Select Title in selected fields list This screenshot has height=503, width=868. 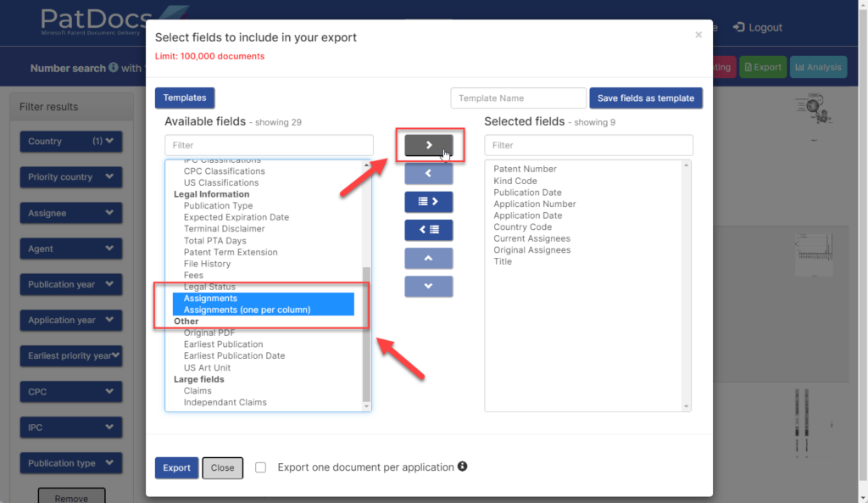[x=503, y=262]
